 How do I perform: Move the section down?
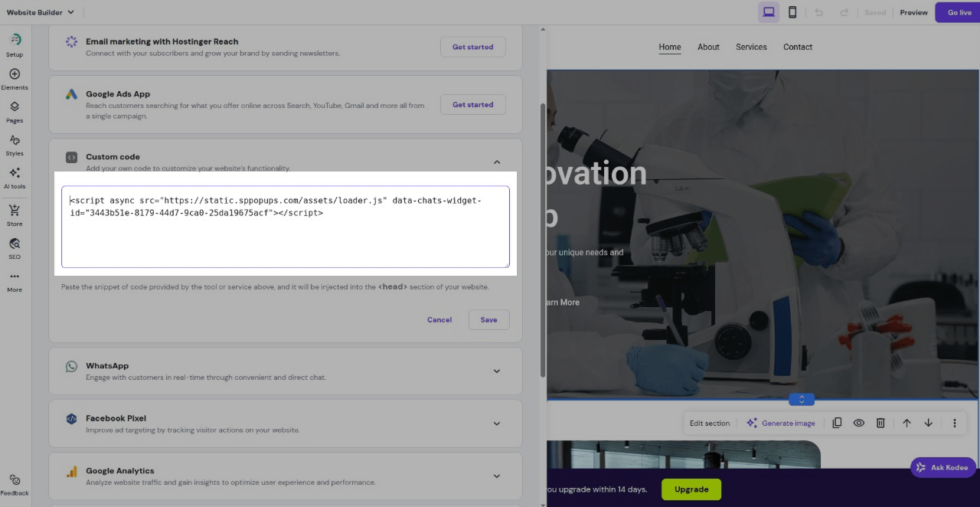click(x=929, y=423)
